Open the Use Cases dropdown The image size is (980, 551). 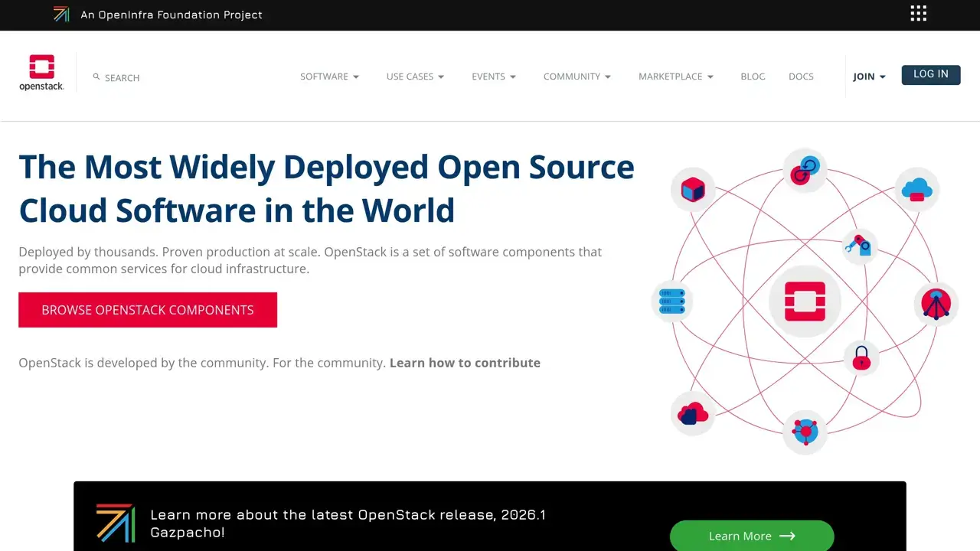click(416, 77)
